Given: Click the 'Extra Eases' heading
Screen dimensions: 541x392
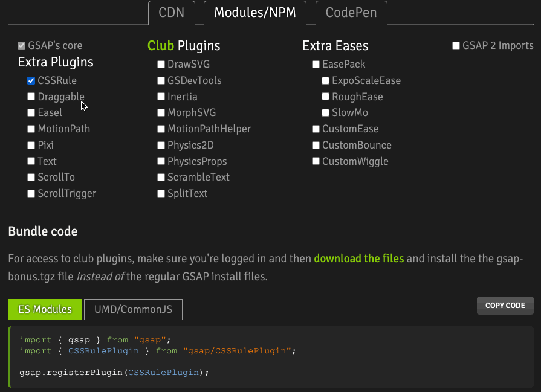Looking at the screenshot, I should click(335, 46).
